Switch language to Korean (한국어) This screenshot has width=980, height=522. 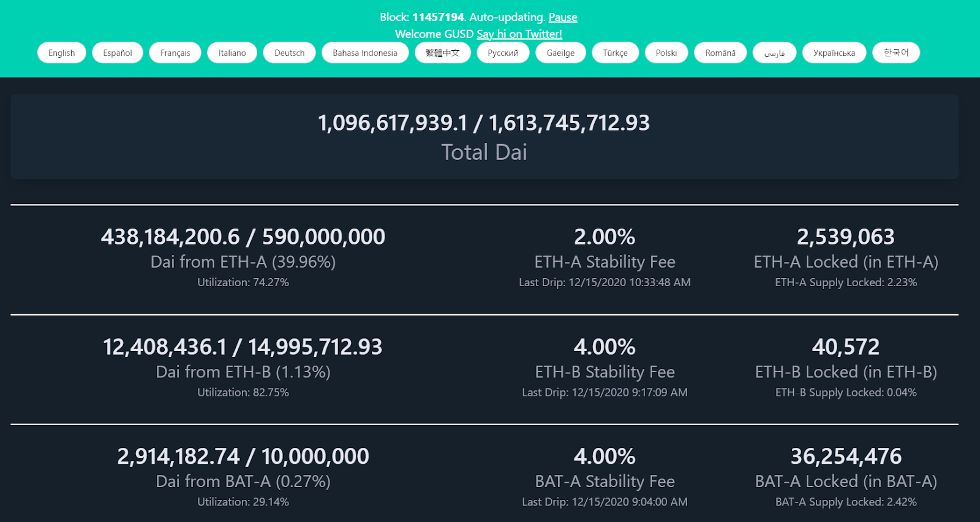(896, 53)
